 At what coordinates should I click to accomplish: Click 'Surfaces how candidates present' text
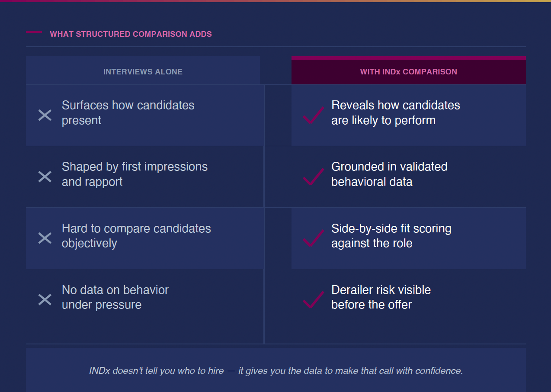point(128,112)
